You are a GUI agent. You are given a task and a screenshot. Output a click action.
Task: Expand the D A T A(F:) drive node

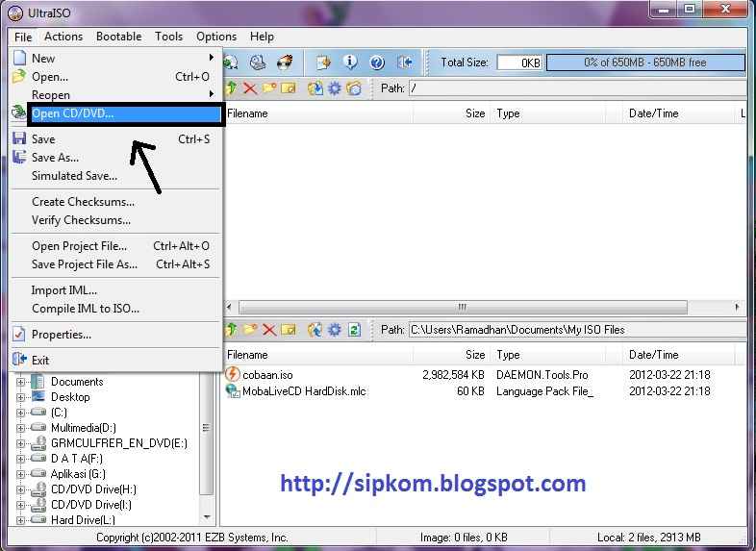20,459
